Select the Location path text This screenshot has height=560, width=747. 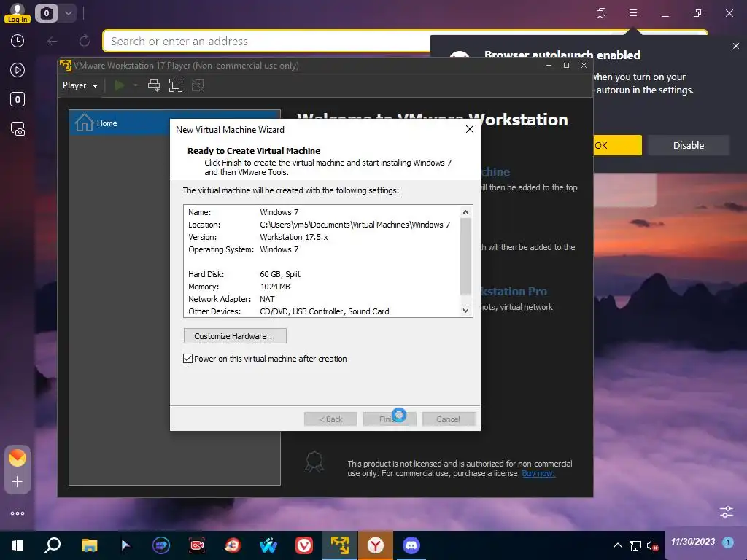355,225
